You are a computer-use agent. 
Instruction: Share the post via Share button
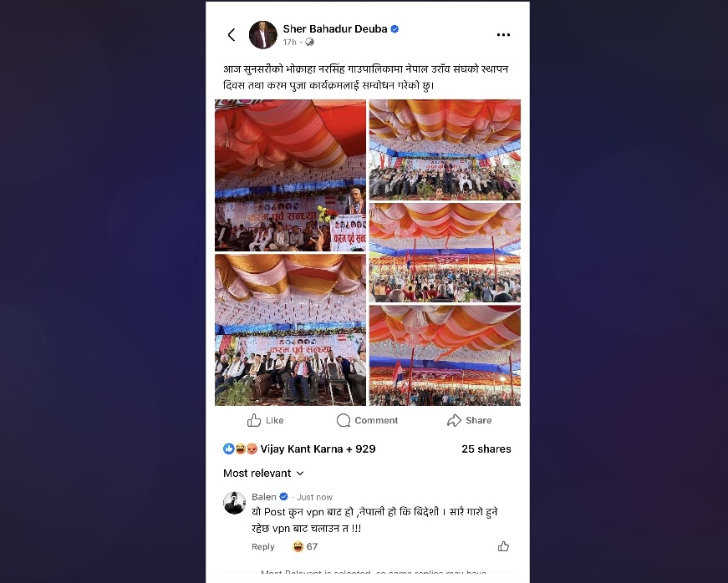click(x=470, y=420)
